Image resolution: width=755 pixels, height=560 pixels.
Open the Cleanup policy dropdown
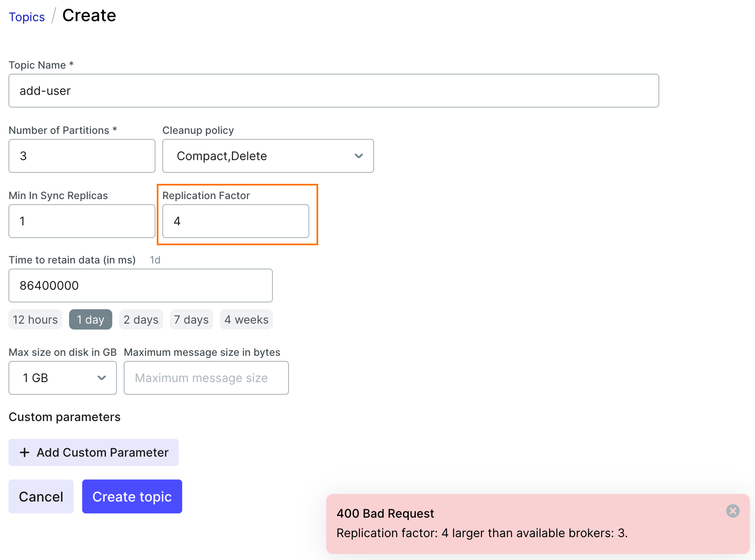click(x=267, y=156)
